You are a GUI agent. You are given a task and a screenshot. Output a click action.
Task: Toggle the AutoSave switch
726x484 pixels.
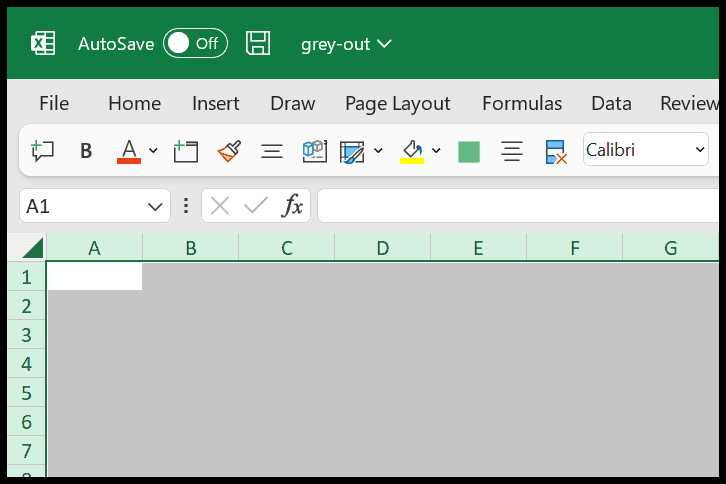click(195, 44)
